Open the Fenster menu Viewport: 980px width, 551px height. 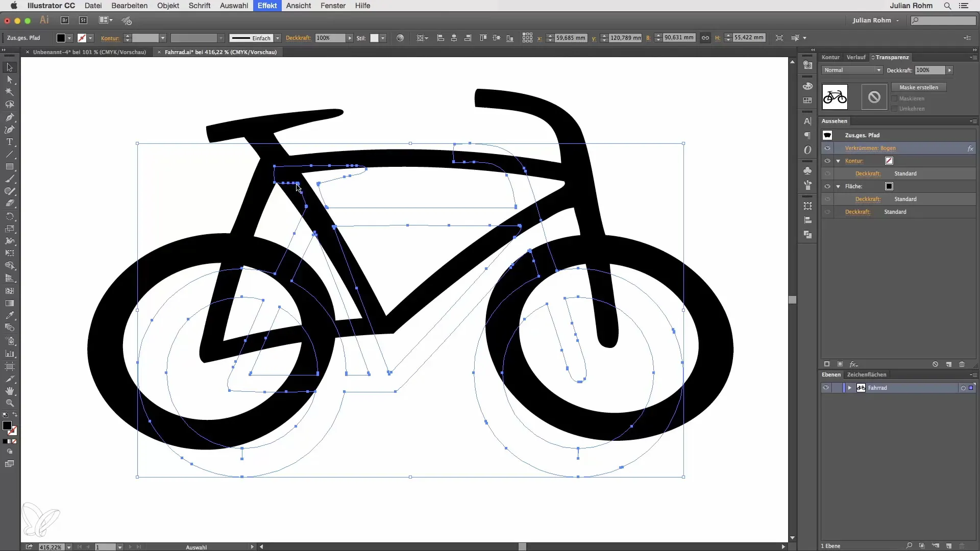tap(333, 6)
